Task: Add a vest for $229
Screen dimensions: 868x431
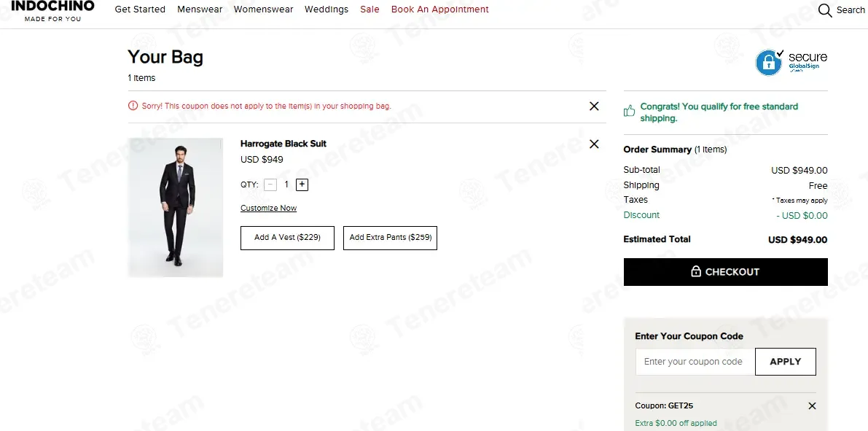Action: coord(287,238)
